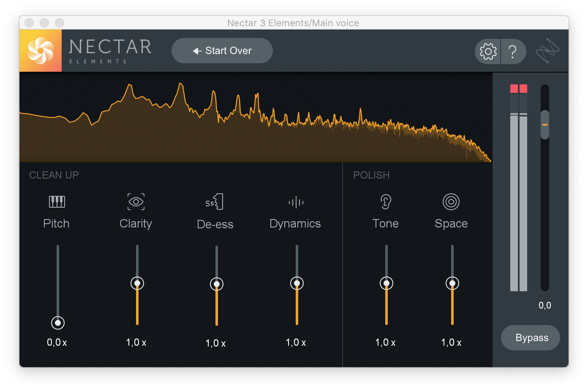Screen dimensions: 588x390
Task: Click the De-ess value 1,0 x
Action: click(x=216, y=343)
